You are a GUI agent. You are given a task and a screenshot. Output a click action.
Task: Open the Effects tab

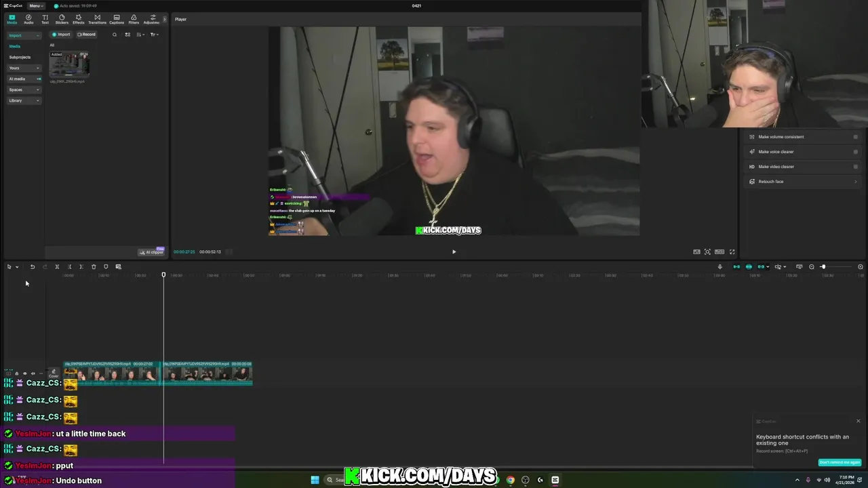click(x=79, y=19)
